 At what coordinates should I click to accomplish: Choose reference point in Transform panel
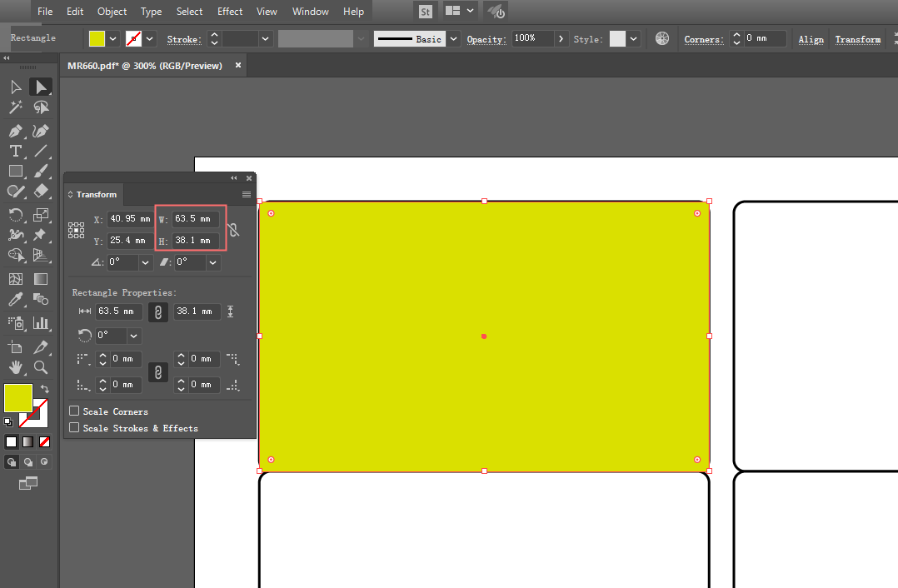pos(76,230)
